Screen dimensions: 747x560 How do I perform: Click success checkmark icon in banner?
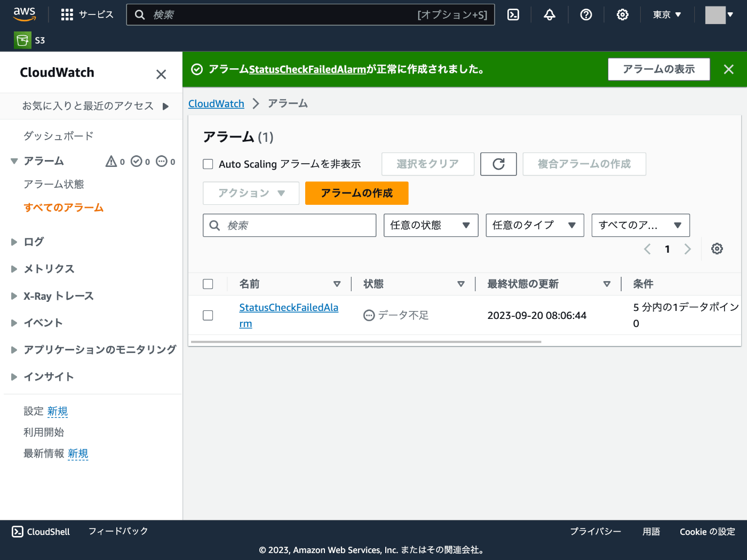pyautogui.click(x=197, y=69)
